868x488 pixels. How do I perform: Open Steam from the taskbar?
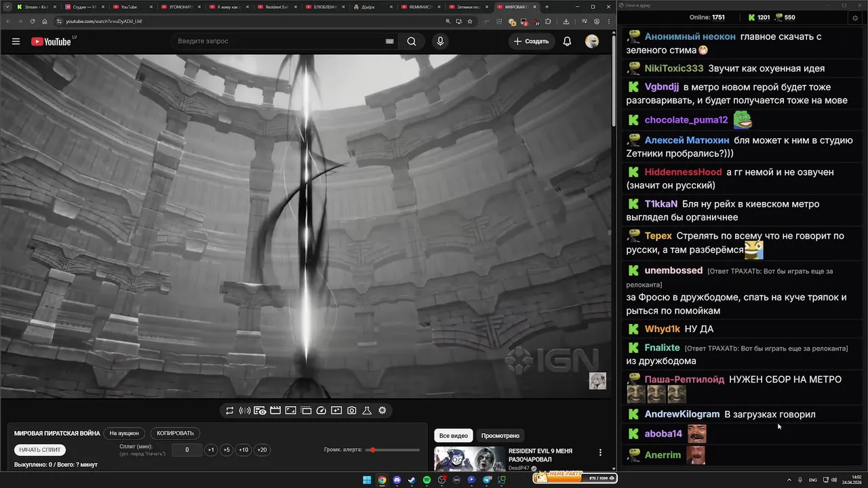pyautogui.click(x=412, y=480)
